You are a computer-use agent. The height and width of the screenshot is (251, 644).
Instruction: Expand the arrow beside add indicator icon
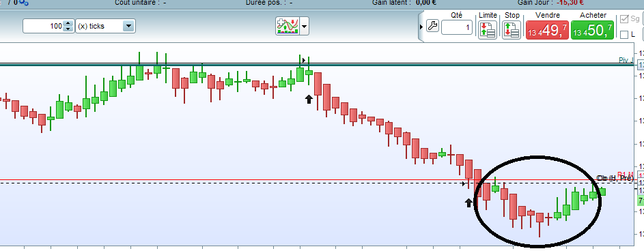coord(305,26)
